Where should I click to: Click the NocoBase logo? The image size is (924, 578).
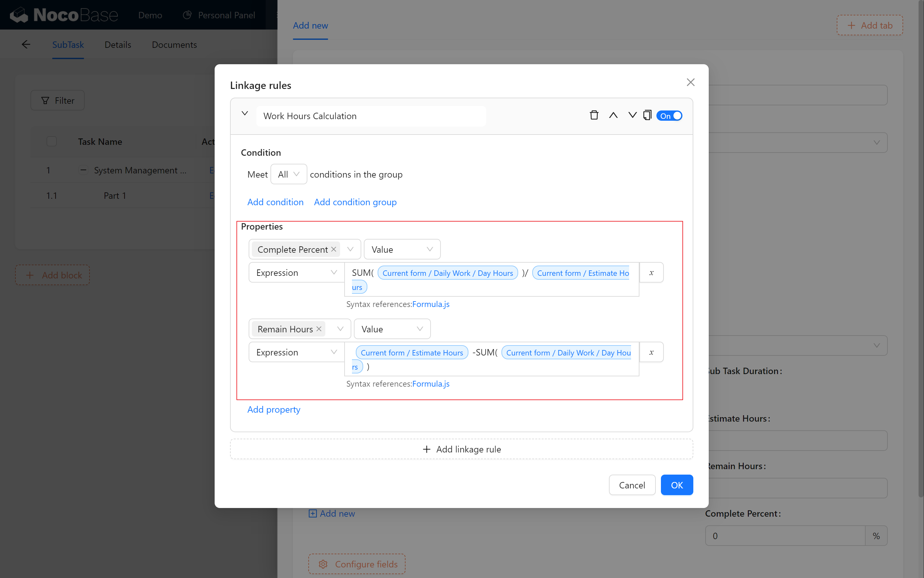tap(64, 15)
